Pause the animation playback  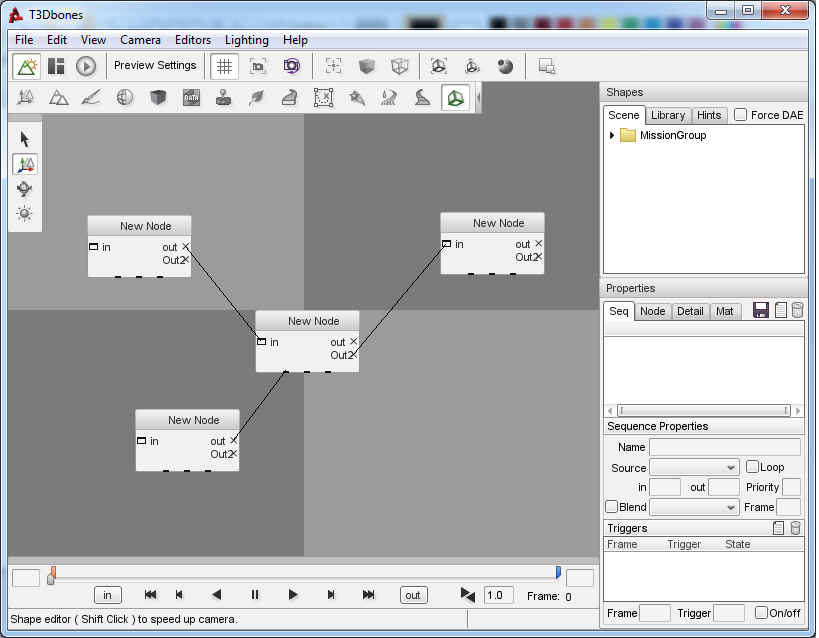(255, 595)
